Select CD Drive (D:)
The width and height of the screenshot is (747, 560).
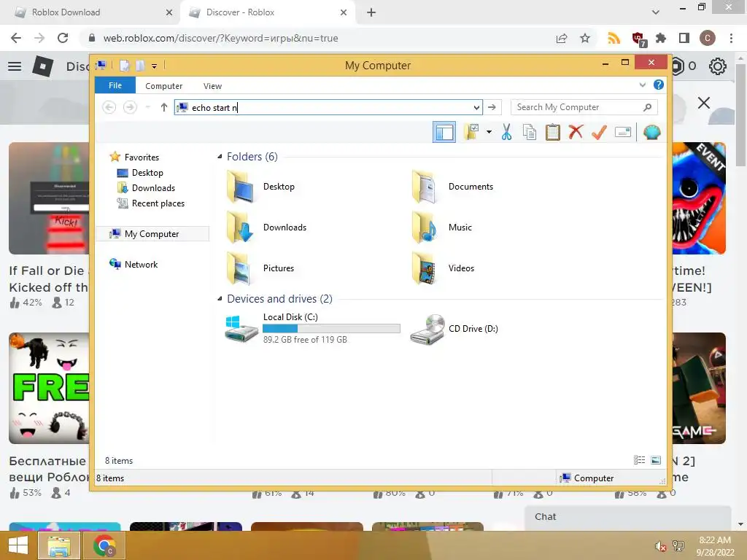454,329
